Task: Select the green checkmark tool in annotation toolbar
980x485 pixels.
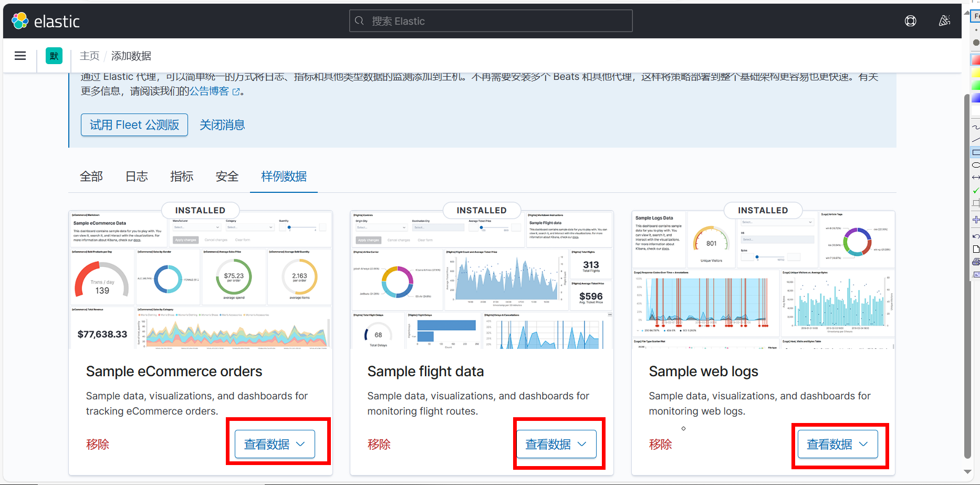Action: [976, 190]
